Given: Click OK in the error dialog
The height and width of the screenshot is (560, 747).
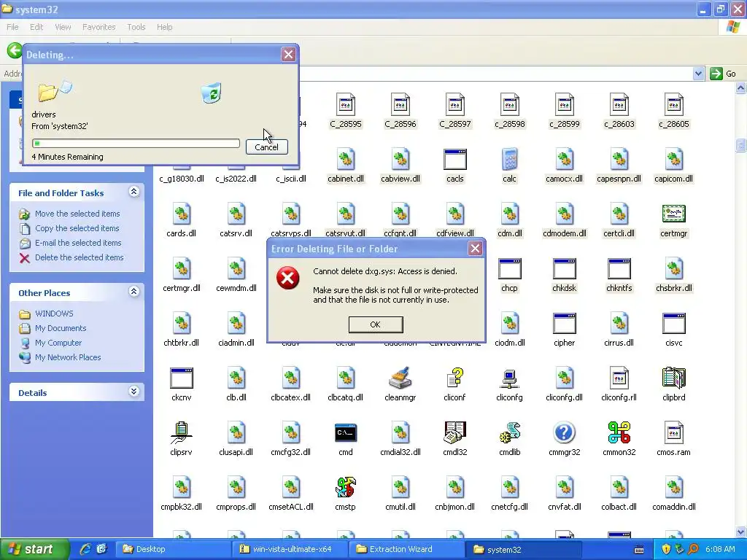Looking at the screenshot, I should 376,324.
